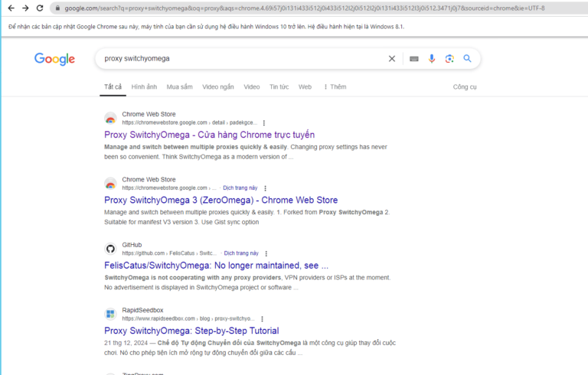Click the browser back arrow
588x375 pixels.
coord(11,8)
